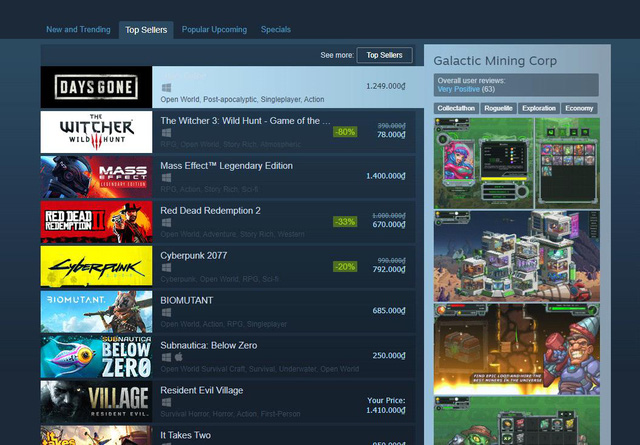Open the Cyberpunk 2077 capsule image
This screenshot has height=445, width=640.
click(96, 267)
